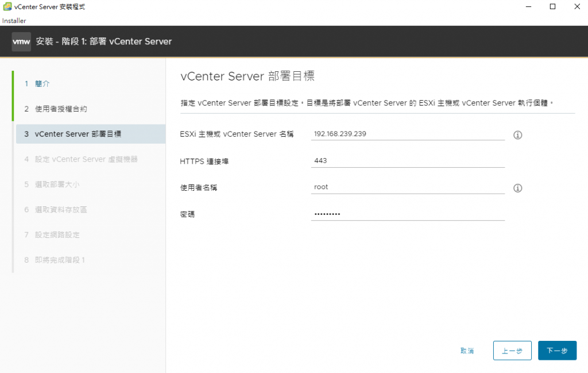Select step 4 設定 vCenter Server 虛擬機器
588x373 pixels.
(x=86, y=159)
